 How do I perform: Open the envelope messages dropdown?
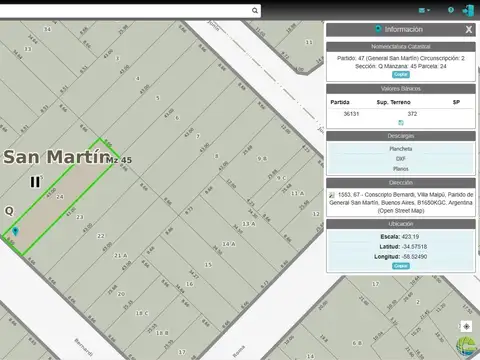(x=424, y=10)
